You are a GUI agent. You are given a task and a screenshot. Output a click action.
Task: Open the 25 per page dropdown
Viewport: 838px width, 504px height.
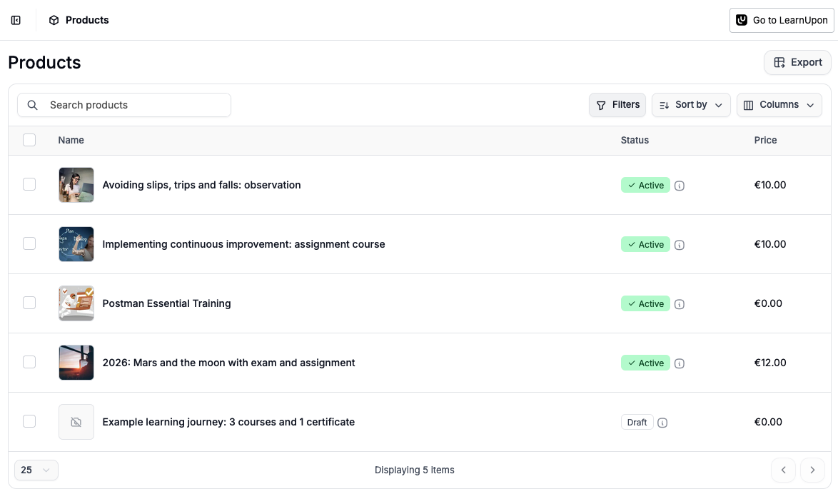36,470
